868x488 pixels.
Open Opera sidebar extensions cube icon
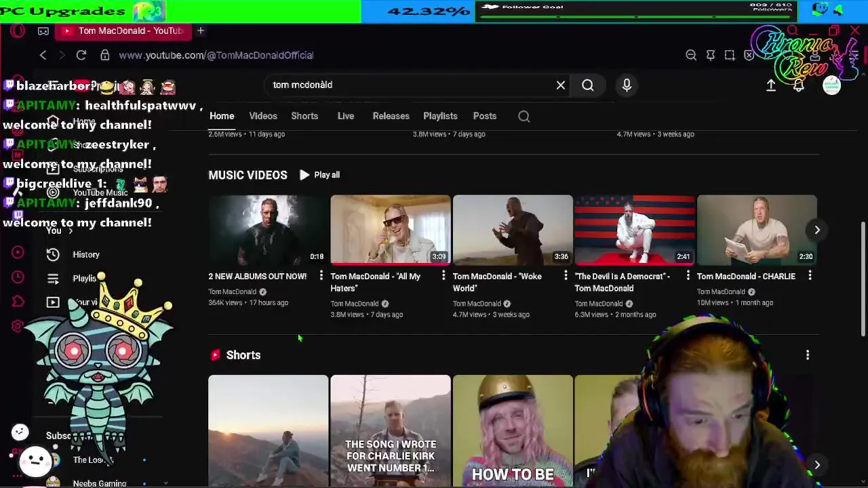point(18,302)
